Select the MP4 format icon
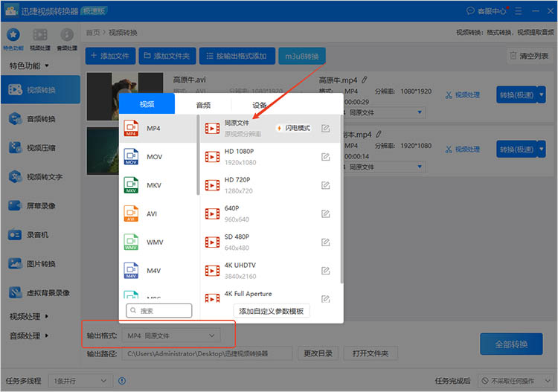 [x=131, y=128]
